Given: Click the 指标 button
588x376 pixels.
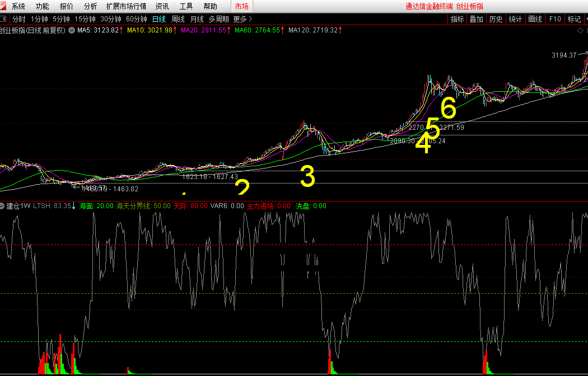Looking at the screenshot, I should [457, 19].
